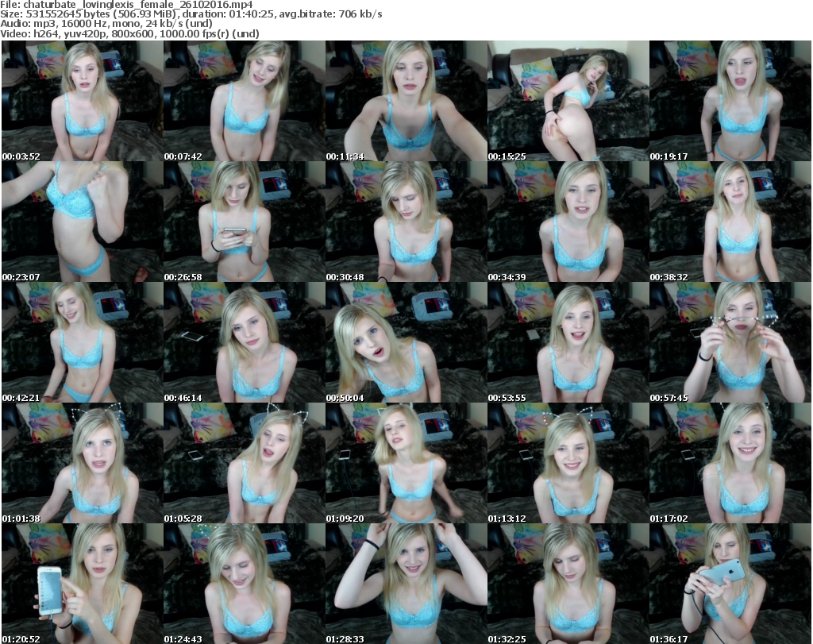Select the frame stamped 01:05:28

pyautogui.click(x=245, y=463)
